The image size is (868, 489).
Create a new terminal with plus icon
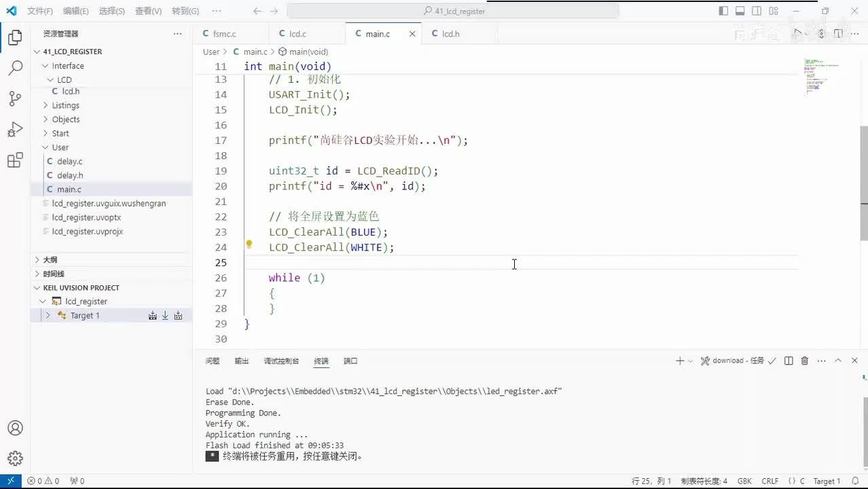coord(679,361)
